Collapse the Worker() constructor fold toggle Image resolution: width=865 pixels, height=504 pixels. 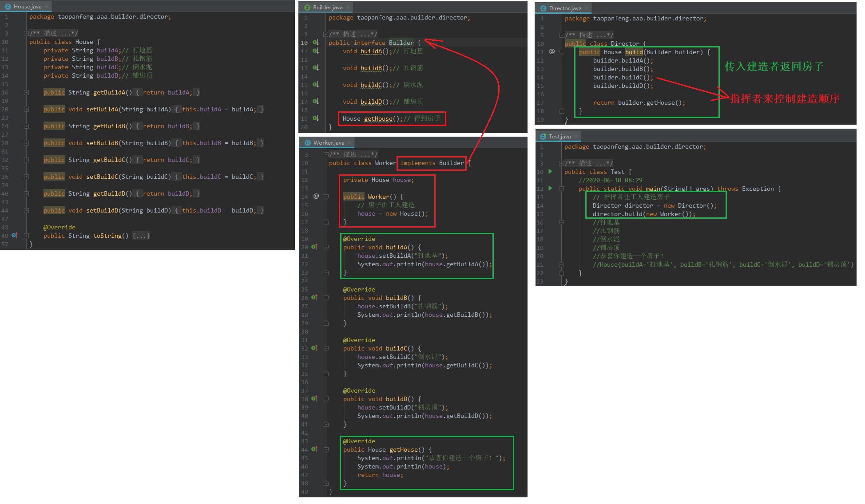326,197
